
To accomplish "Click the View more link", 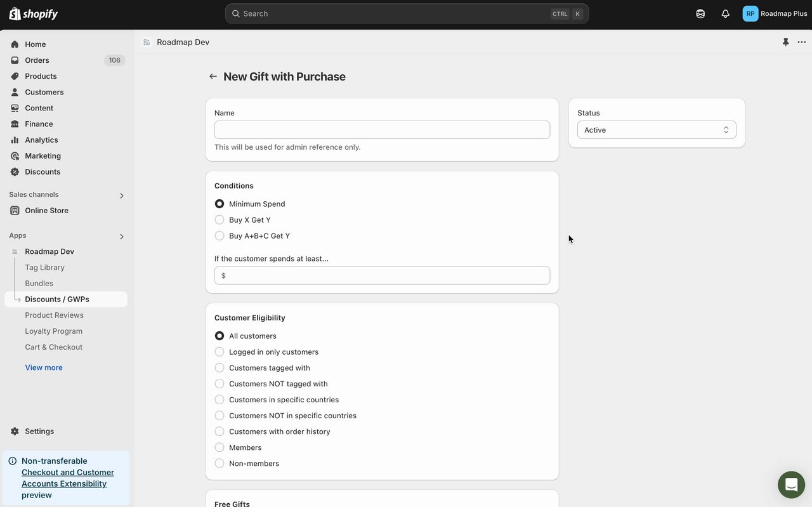I will tap(44, 367).
